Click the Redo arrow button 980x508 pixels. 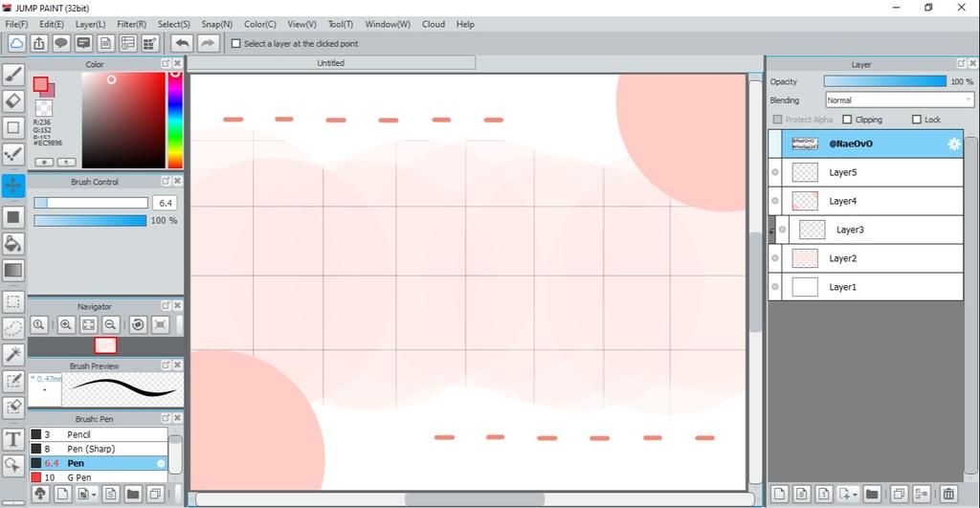[208, 43]
